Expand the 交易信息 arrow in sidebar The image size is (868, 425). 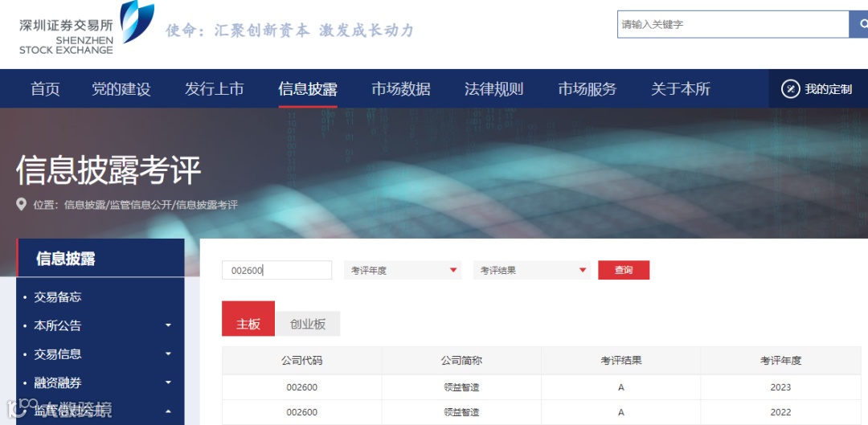168,354
